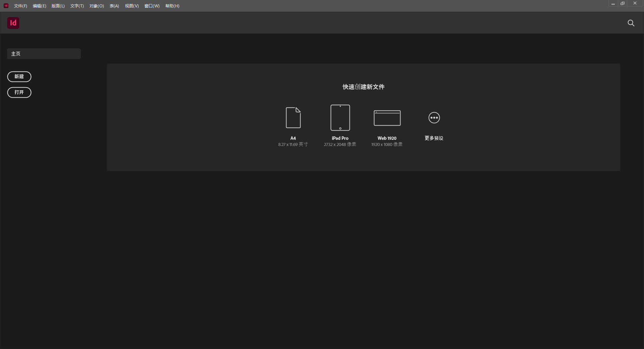Click the small InDesign title bar icon
The height and width of the screenshot is (349, 644).
pos(6,6)
